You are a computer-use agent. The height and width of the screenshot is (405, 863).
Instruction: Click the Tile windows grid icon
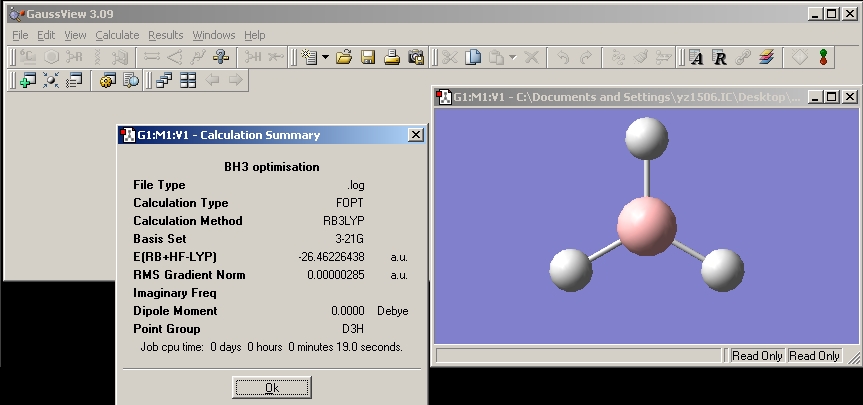click(188, 80)
